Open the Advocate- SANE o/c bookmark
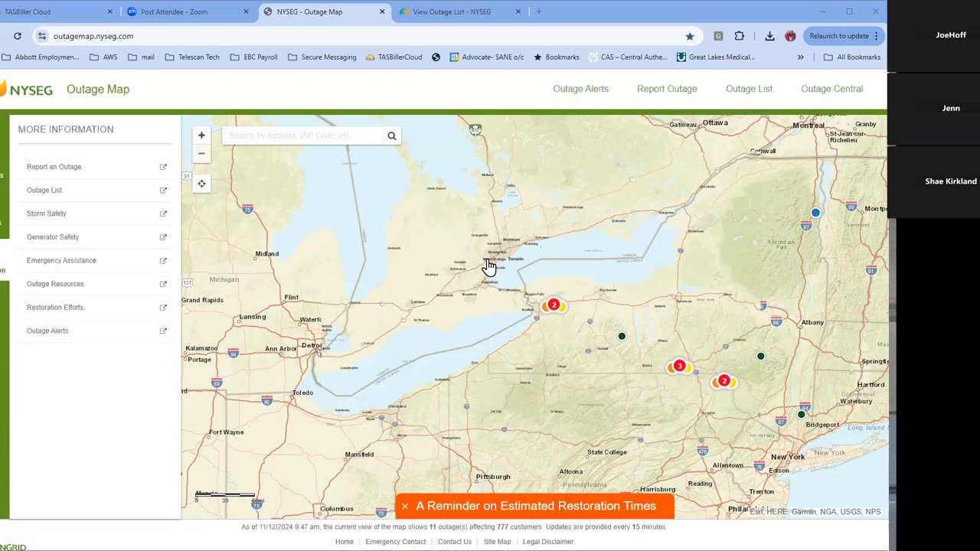Screen dimensions: 980x551 click(487, 57)
